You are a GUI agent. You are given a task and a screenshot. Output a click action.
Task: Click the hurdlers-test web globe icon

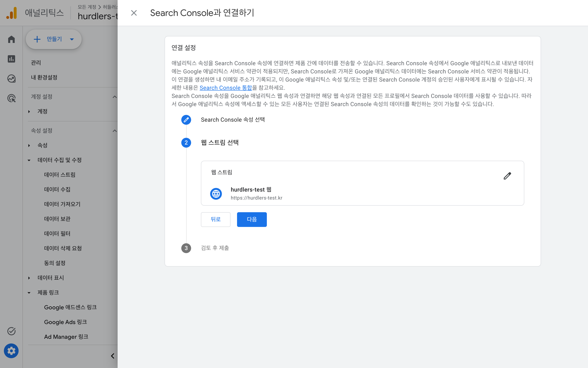(x=216, y=194)
